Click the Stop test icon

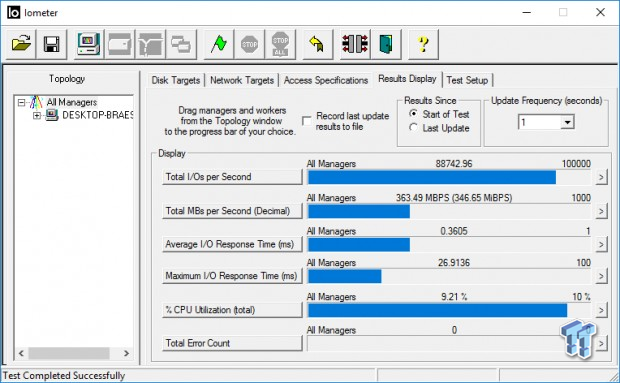pos(250,44)
